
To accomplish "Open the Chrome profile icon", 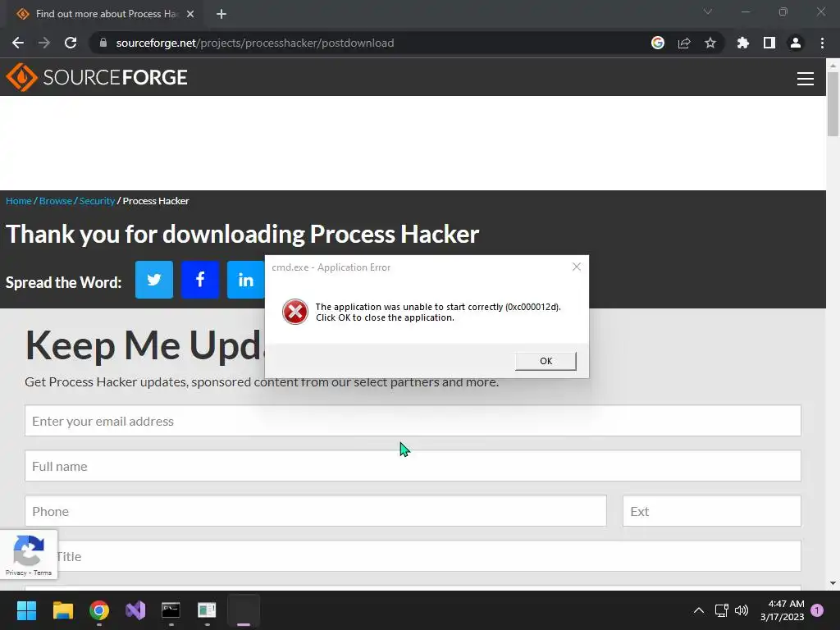I will [x=796, y=43].
